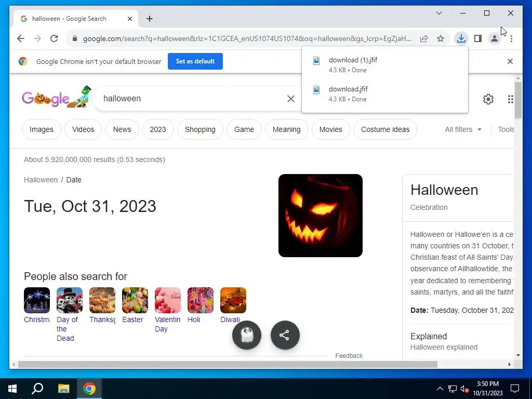
Task: Filter results by Videos
Action: (83, 129)
